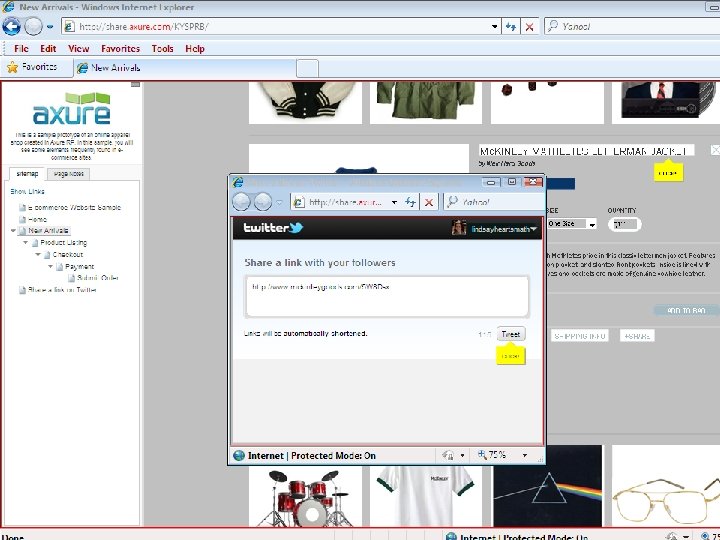Open a new blank browser tab
Image resolution: width=720 pixels, height=540 pixels.
click(307, 68)
